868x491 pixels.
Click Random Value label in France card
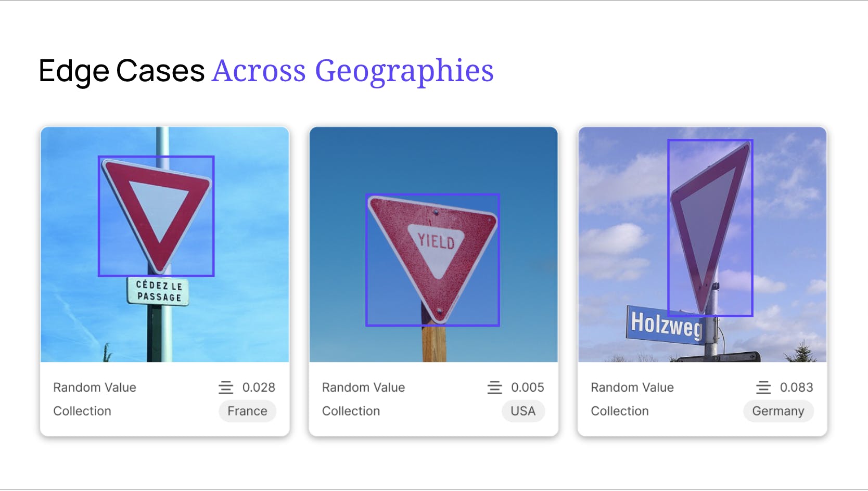[95, 387]
